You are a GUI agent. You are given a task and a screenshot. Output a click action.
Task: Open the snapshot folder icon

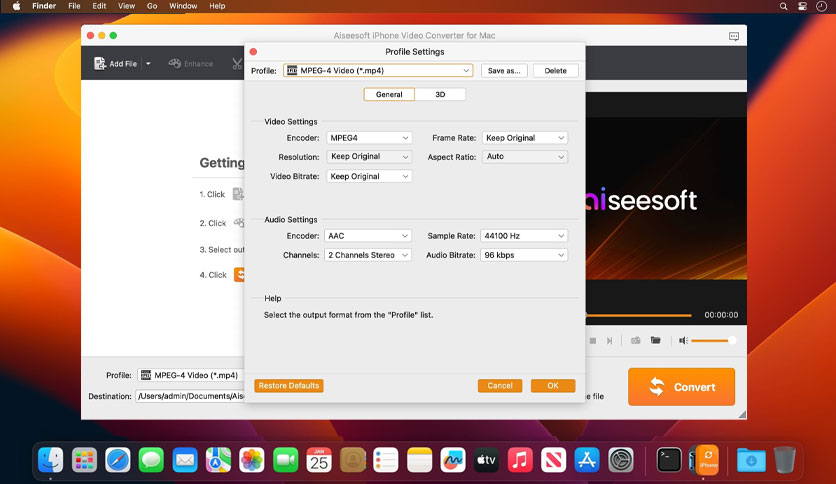pos(656,340)
